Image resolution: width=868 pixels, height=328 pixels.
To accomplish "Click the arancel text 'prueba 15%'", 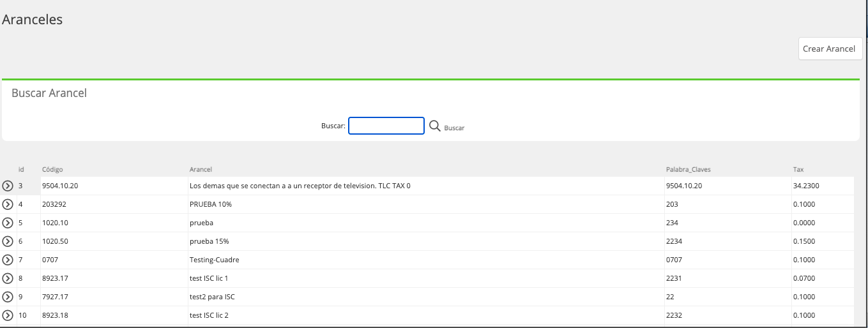I will (x=209, y=242).
